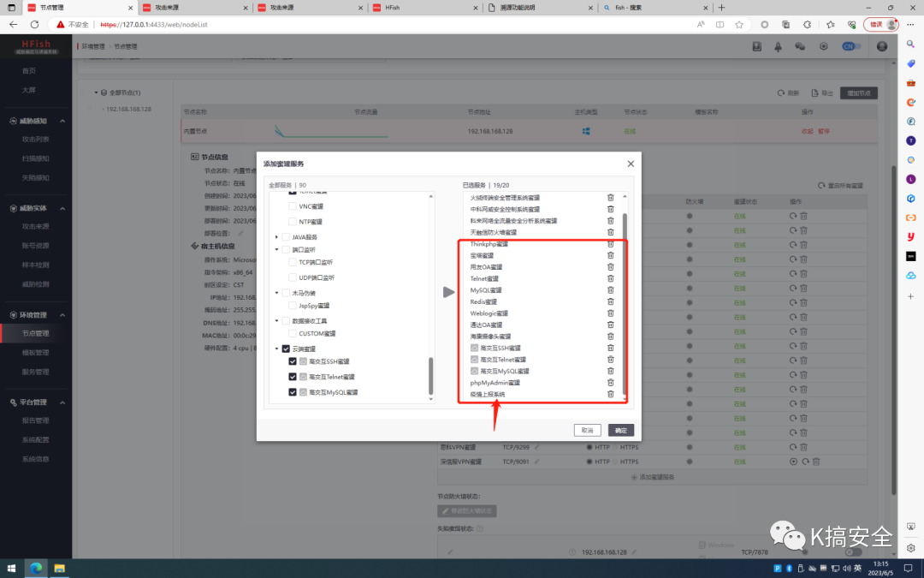924x578 pixels.
Task: Click the 暂停 link in the node row
Action: 824,132
